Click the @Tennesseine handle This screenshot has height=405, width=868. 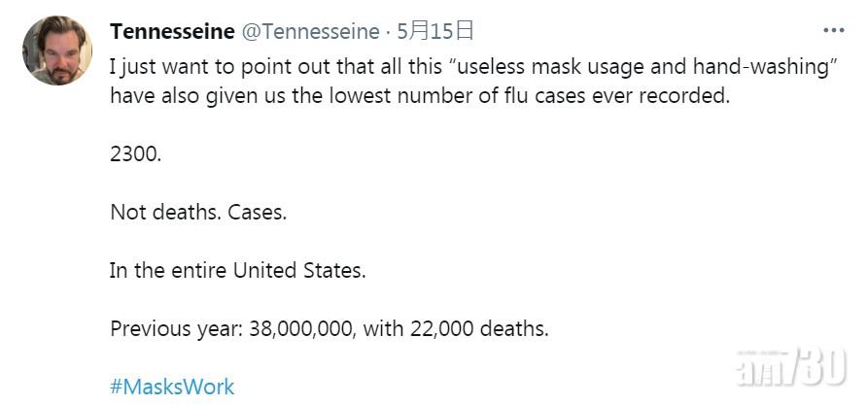click(x=309, y=31)
